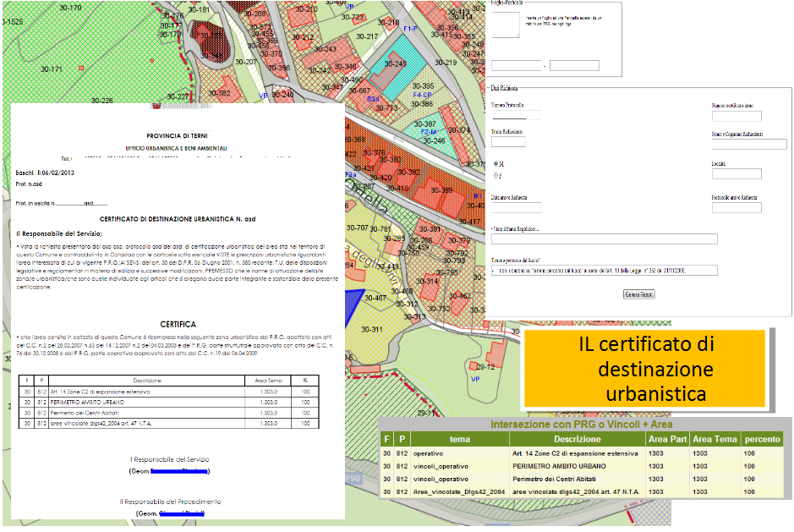Click the Protocollo arrivo Richiesta field
This screenshot has height=532, width=794.
pyautogui.click(x=737, y=208)
